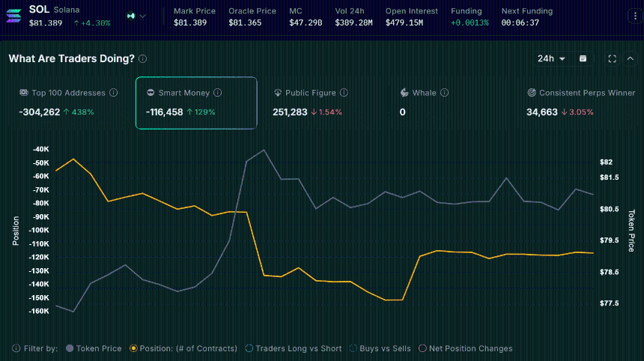Click the Whale category icon
Image resolution: width=644 pixels, height=361 pixels.
(x=404, y=93)
